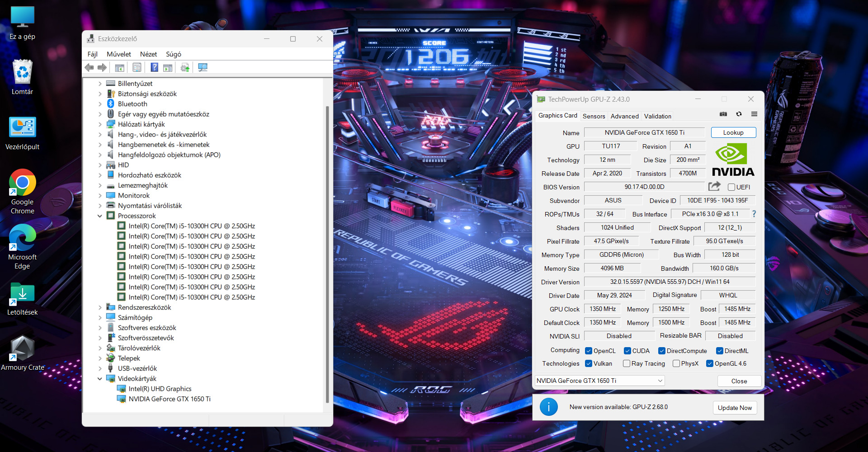Collapse the Videokártyák category
Screen dimensions: 868x452
click(100, 379)
